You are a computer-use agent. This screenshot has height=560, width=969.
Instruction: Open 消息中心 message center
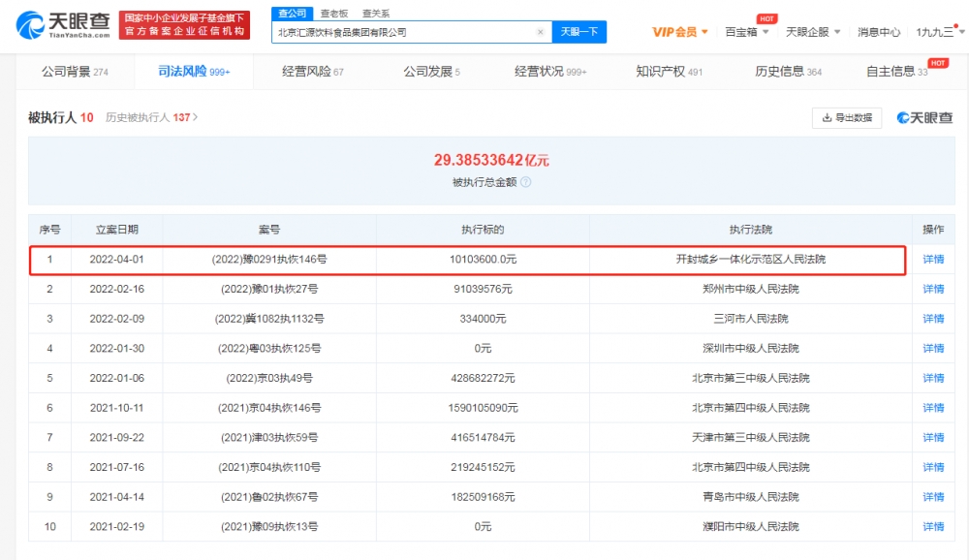point(878,32)
